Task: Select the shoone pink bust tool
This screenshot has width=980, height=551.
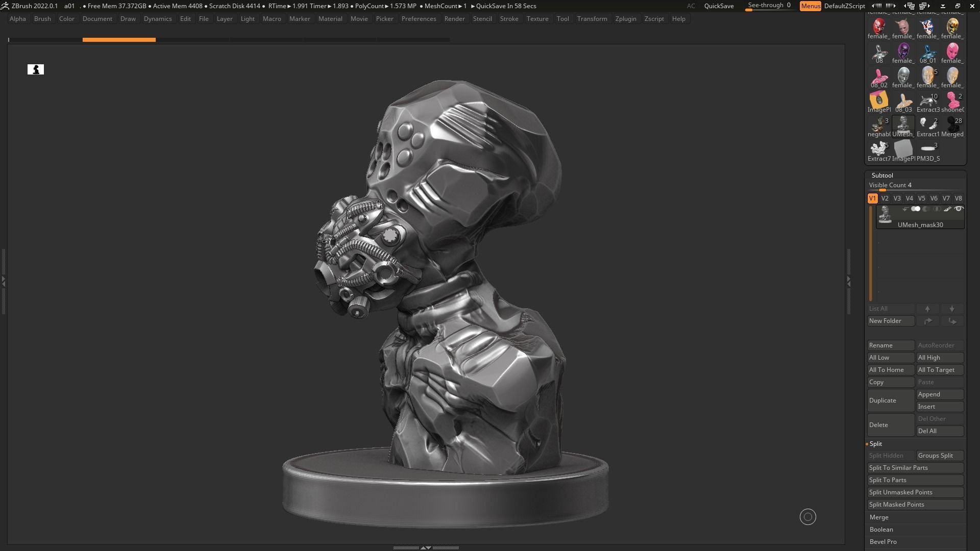Action: pos(952,102)
